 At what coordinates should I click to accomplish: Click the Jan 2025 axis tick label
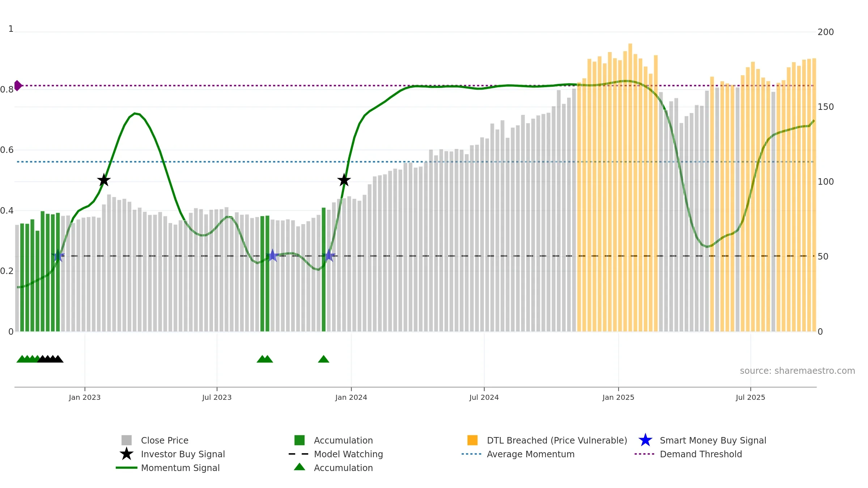coord(618,398)
